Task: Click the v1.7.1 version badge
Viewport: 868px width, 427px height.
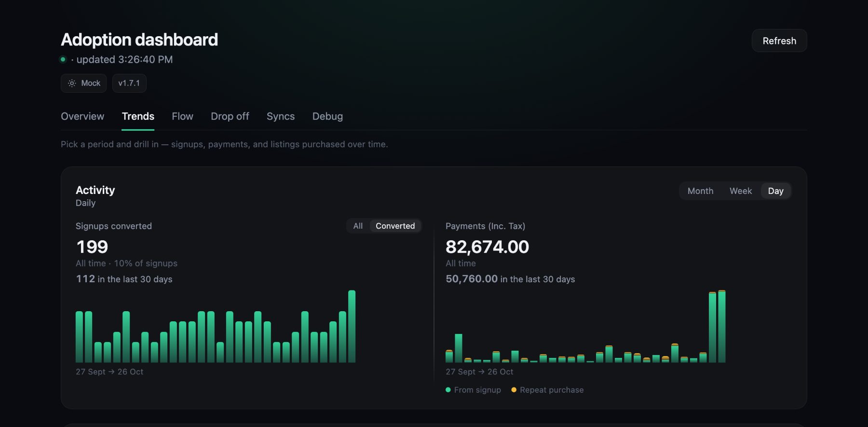Action: click(129, 83)
